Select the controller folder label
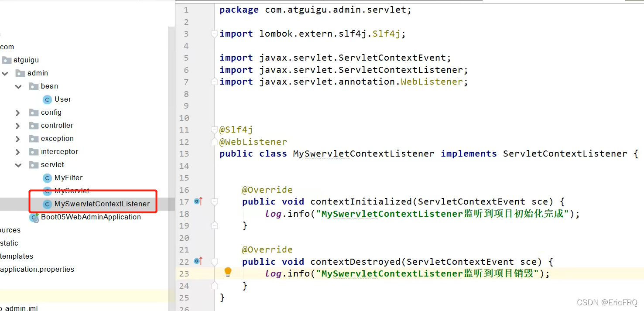This screenshot has height=311, width=644. pyautogui.click(x=57, y=126)
